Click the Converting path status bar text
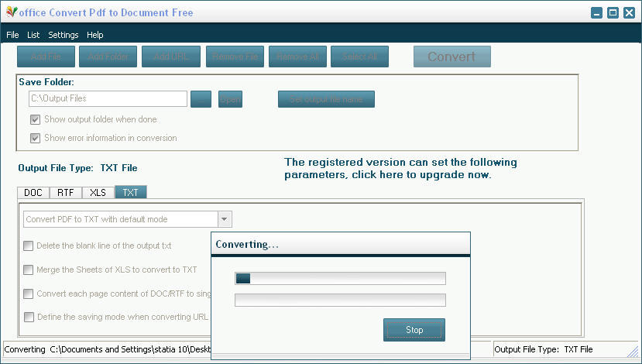 108,349
